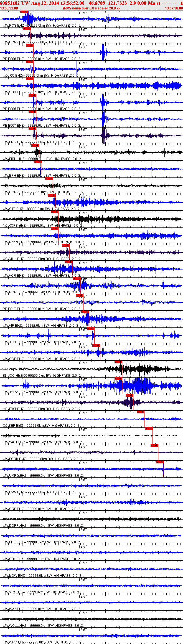Image resolution: width=183 pixels, height=644 pixels.
Task: Click the UW.RCS.EHZ station label
Action: point(13,26)
